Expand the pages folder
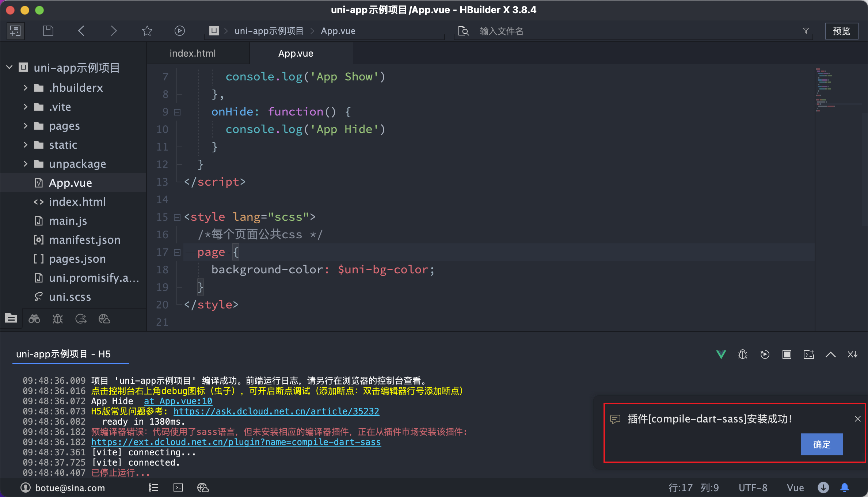The width and height of the screenshot is (868, 497). point(25,126)
